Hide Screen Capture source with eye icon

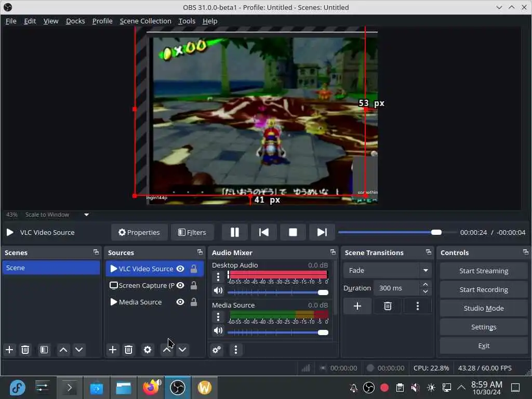pyautogui.click(x=180, y=285)
